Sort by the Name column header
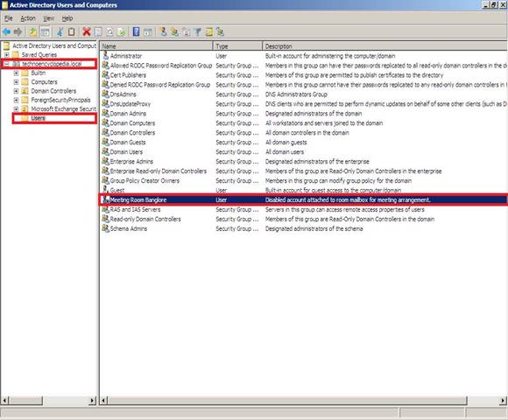This screenshot has height=420, width=508. coord(156,46)
